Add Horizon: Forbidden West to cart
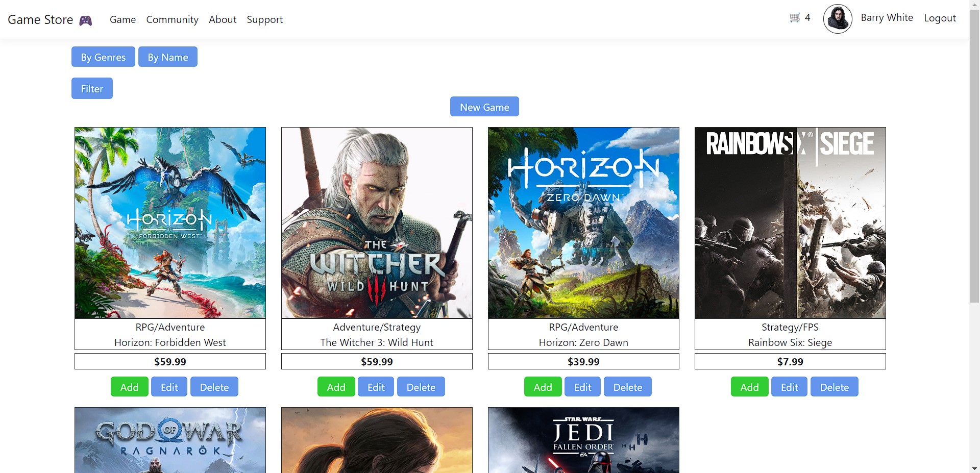The width and height of the screenshot is (980, 473). (x=130, y=387)
